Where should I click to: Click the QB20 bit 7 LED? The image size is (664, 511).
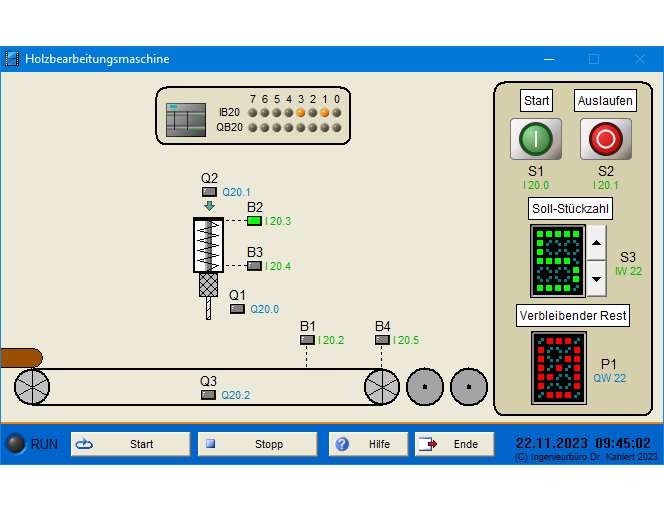(x=253, y=127)
